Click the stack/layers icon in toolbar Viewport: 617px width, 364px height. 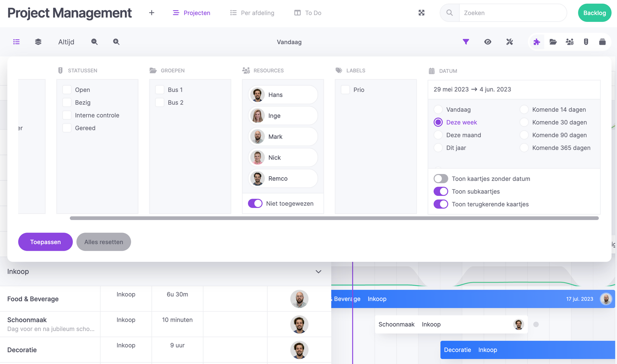[x=38, y=41]
